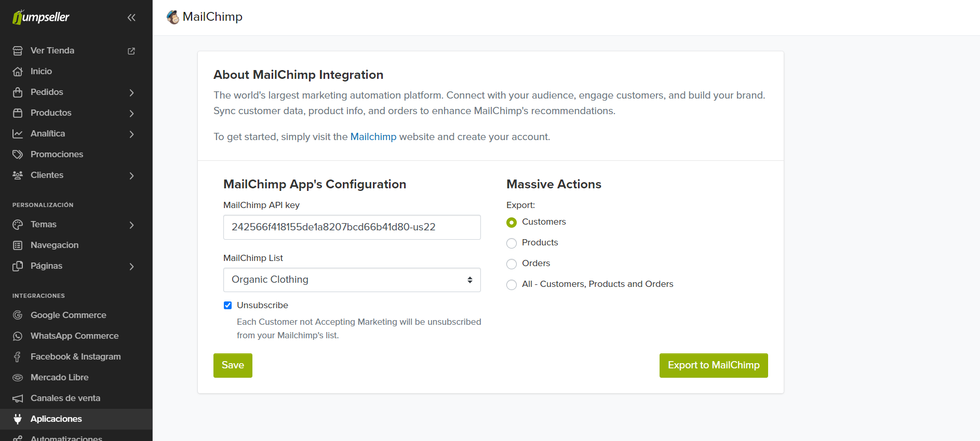Click the Ver Tienda storefront icon

[x=18, y=51]
